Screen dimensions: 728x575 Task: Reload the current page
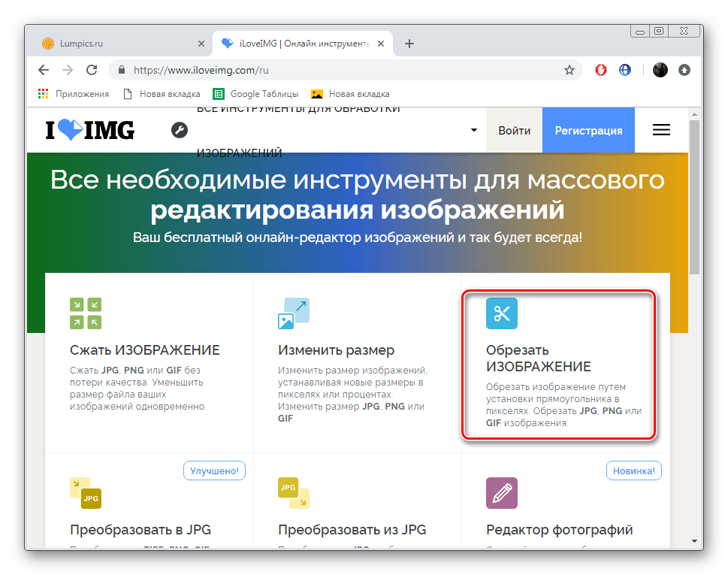click(92, 70)
